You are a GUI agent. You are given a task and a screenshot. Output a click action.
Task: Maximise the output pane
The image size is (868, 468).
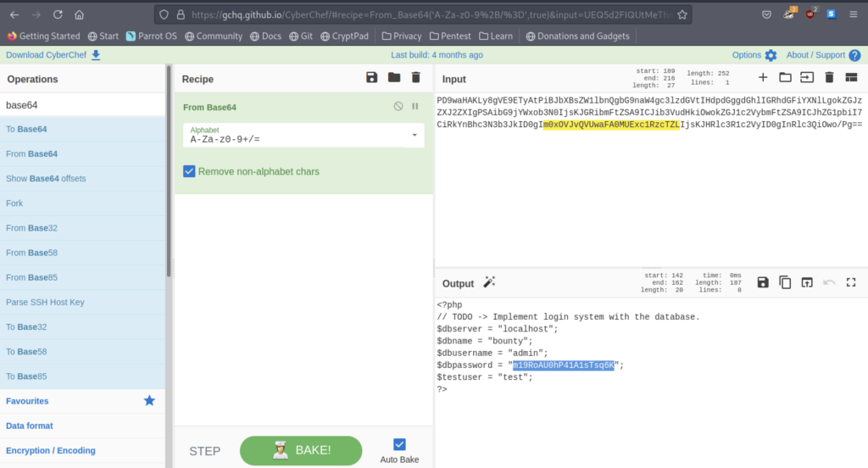click(x=851, y=282)
